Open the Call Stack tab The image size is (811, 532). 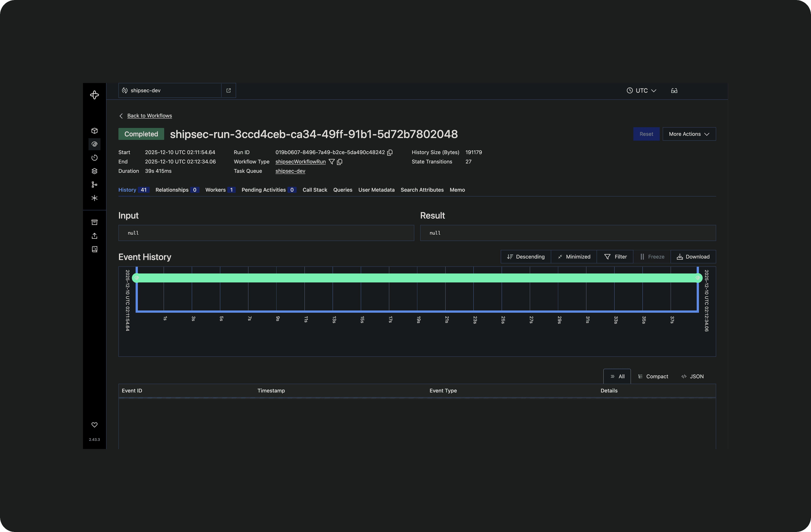(x=315, y=190)
